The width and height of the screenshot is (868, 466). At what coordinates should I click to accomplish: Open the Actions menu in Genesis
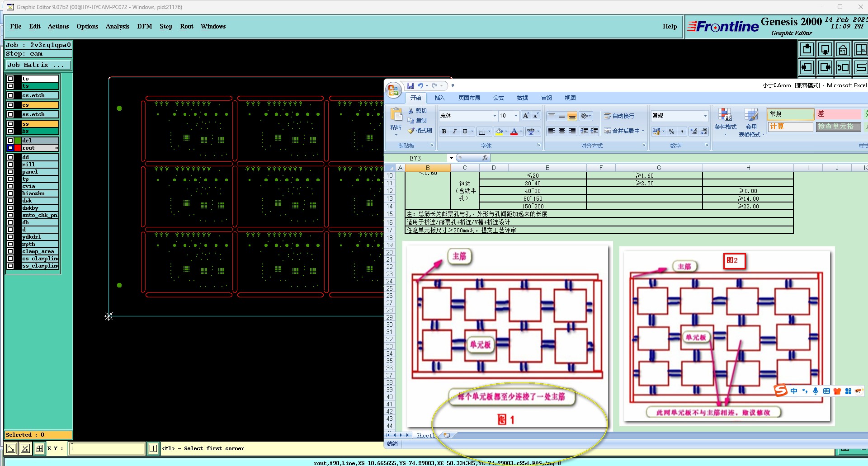pos(58,26)
